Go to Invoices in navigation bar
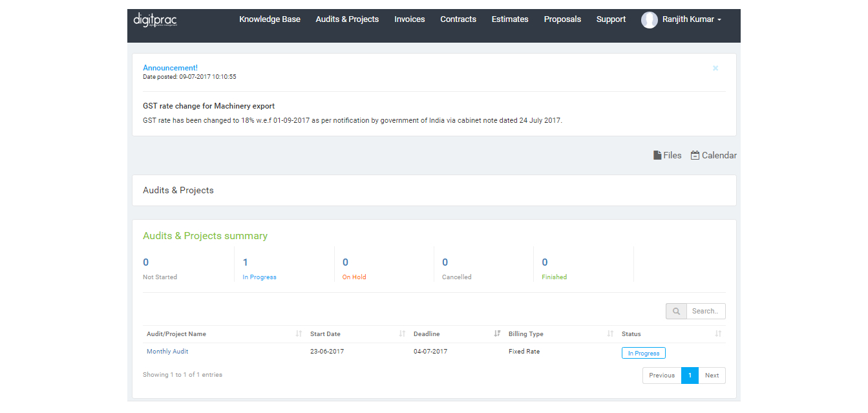The height and width of the screenshot is (413, 868). [x=410, y=19]
